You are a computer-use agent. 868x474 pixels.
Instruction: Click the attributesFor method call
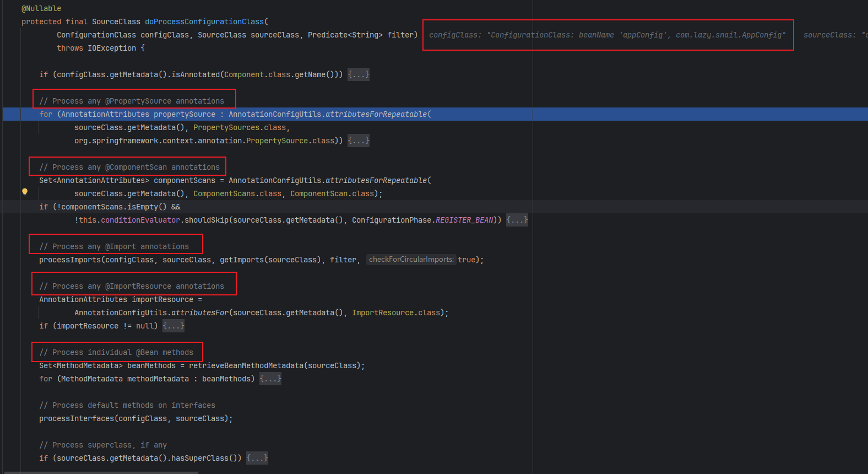(x=200, y=313)
